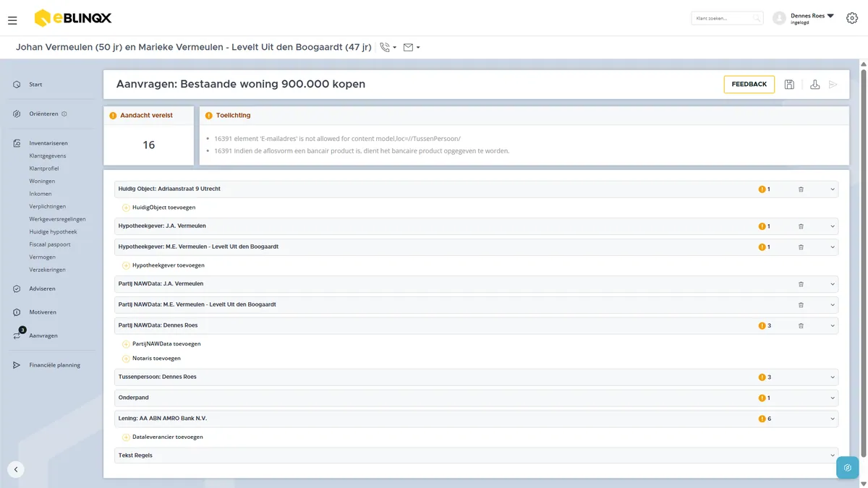Click the Klant zoeken search field
868x488 pixels.
[x=727, y=18]
